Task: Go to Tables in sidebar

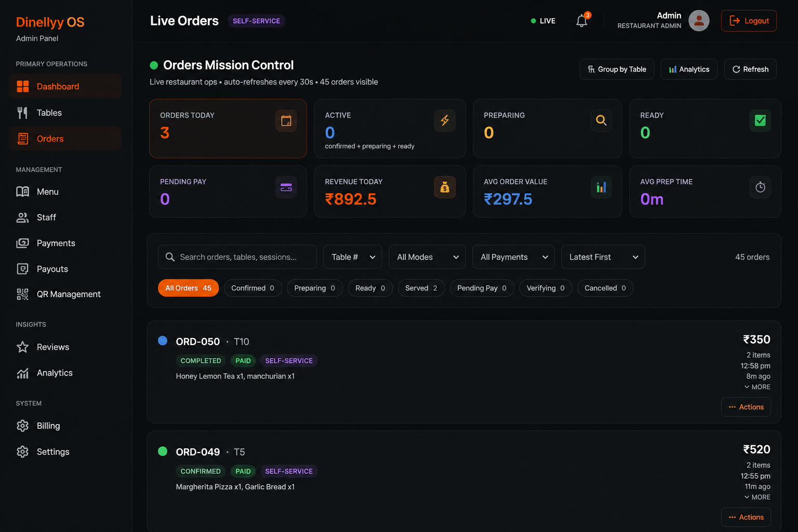Action: click(x=65, y=113)
